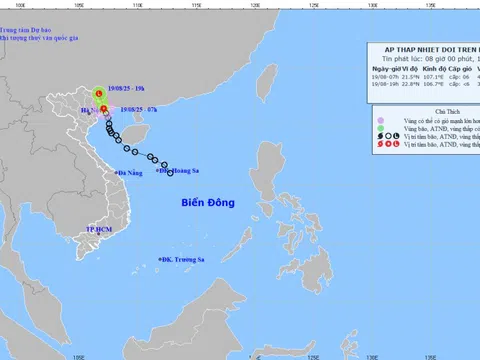
Task: Click the '106.7°E' longitude cell
Action: click(433, 84)
